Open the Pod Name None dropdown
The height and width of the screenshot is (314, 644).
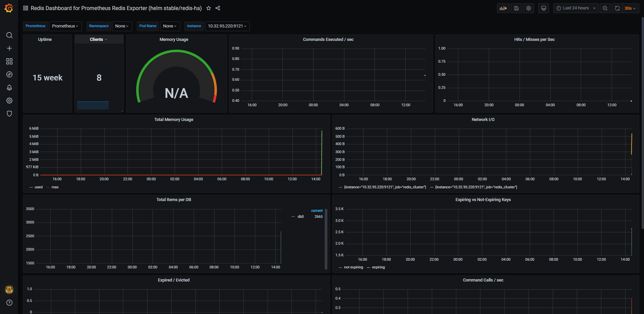pos(170,26)
